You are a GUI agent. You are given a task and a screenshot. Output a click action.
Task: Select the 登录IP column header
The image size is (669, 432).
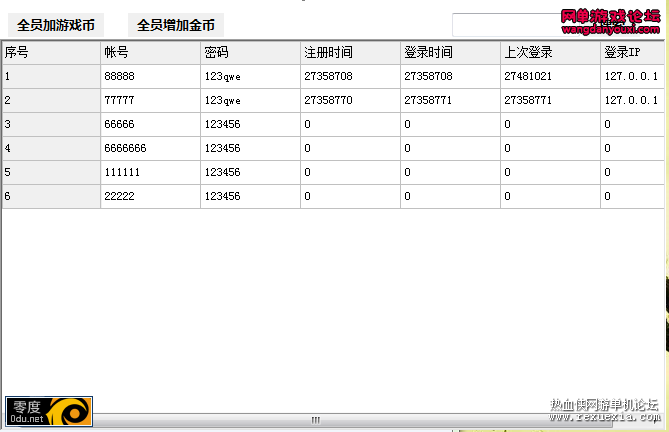[x=633, y=52]
